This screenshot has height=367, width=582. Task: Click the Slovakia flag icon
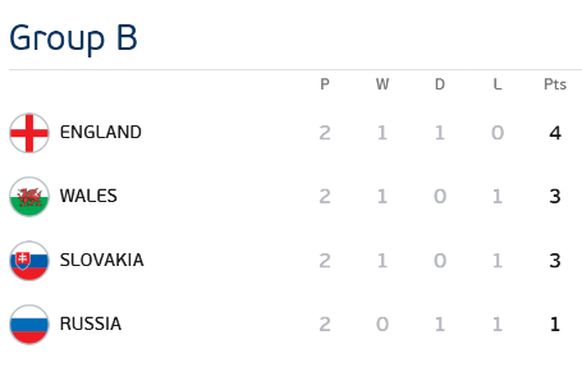pyautogui.click(x=29, y=260)
